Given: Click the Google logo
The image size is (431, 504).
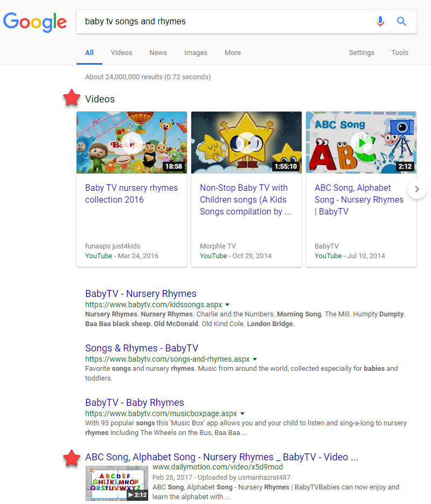Looking at the screenshot, I should point(35,22).
